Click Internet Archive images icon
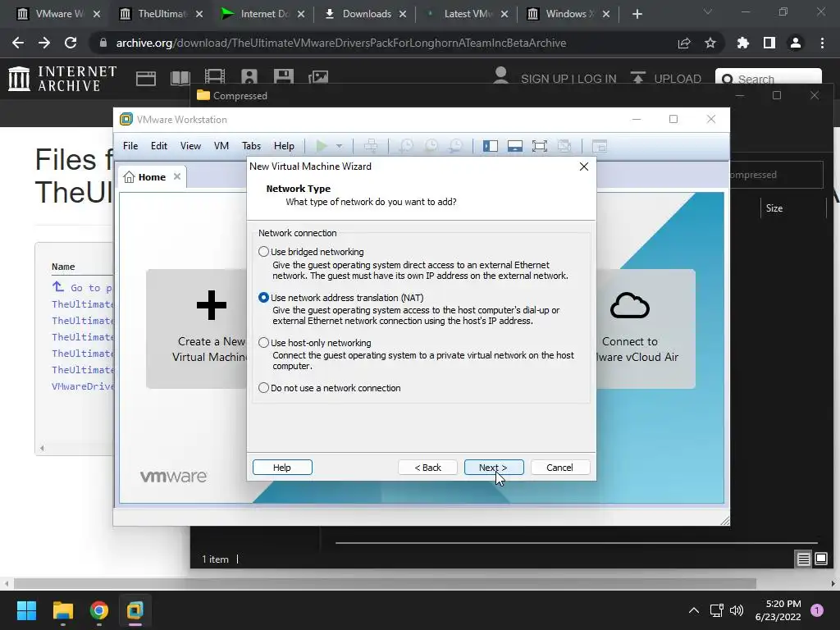Screen dimensions: 840x630 318,76
